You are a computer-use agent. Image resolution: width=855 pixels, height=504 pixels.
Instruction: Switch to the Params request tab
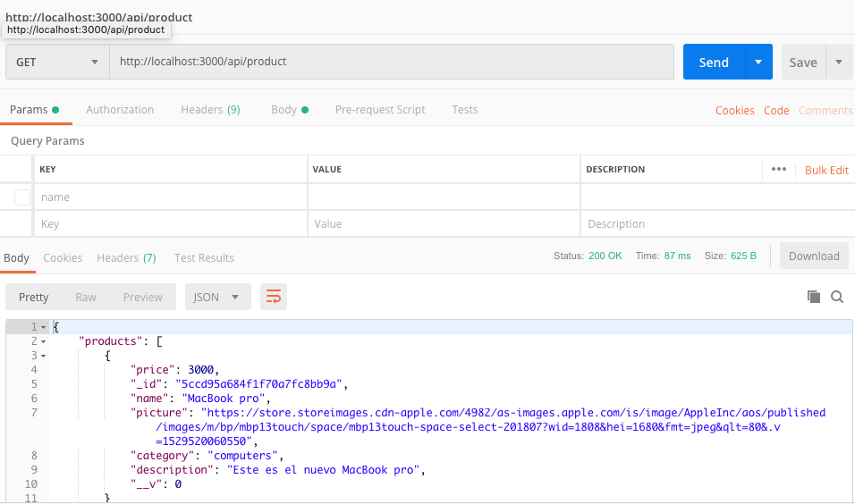pyautogui.click(x=34, y=110)
